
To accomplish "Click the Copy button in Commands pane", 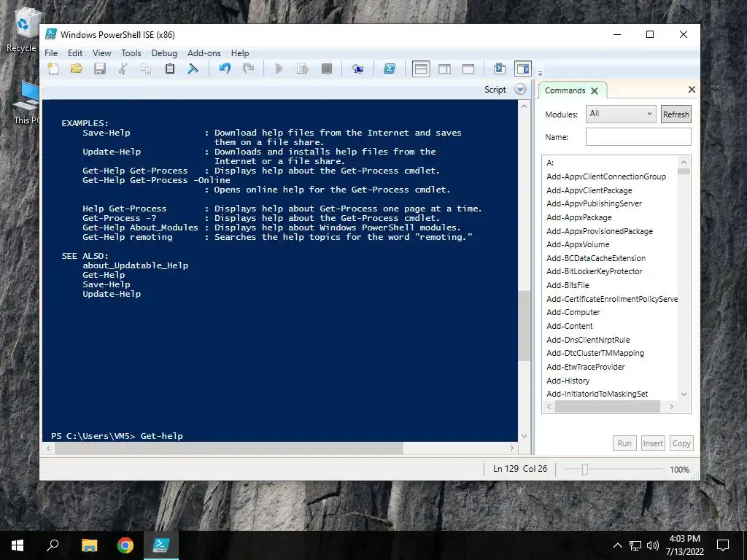I will (x=681, y=443).
